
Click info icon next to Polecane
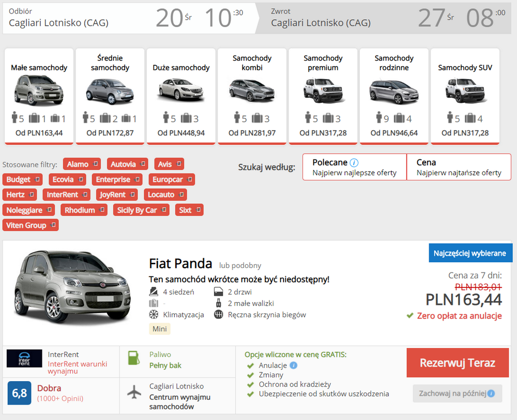[354, 162]
